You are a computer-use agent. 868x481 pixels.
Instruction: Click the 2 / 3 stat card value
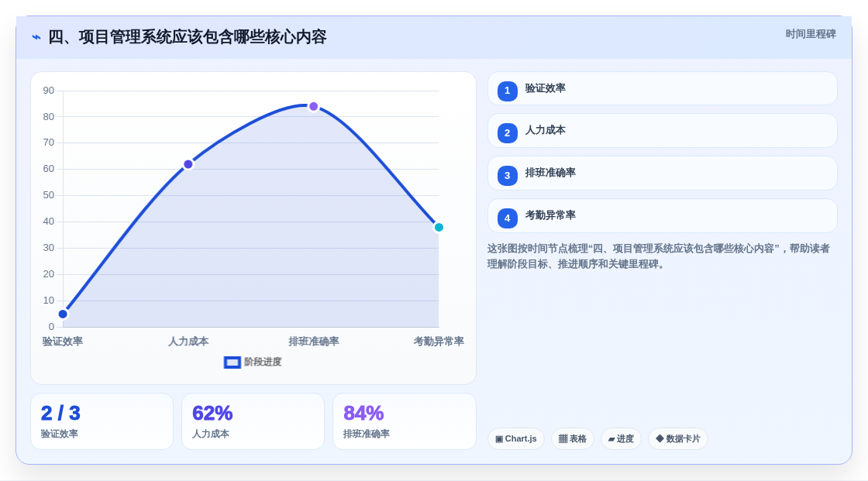point(60,414)
